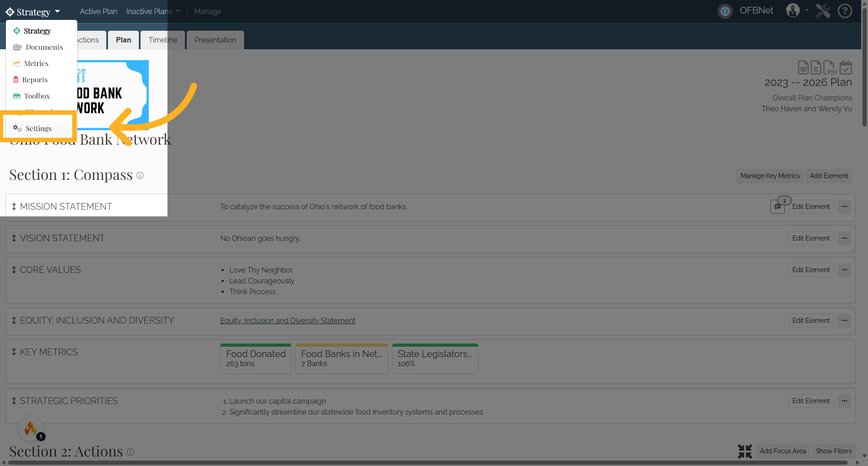Download the plan as a PDF
This screenshot has height=466, width=868.
point(830,67)
